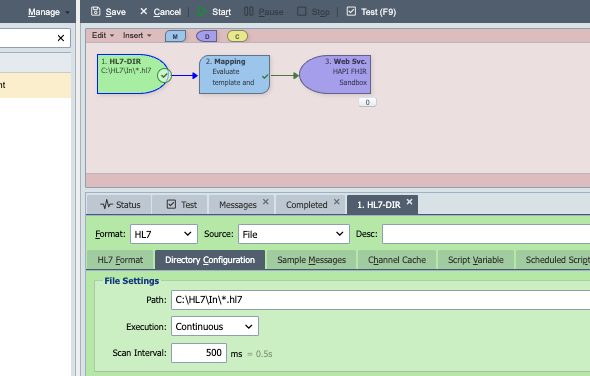Click the green arrow linking Mapping to Web Svc.
This screenshot has width=590, height=376.
pyautogui.click(x=284, y=76)
